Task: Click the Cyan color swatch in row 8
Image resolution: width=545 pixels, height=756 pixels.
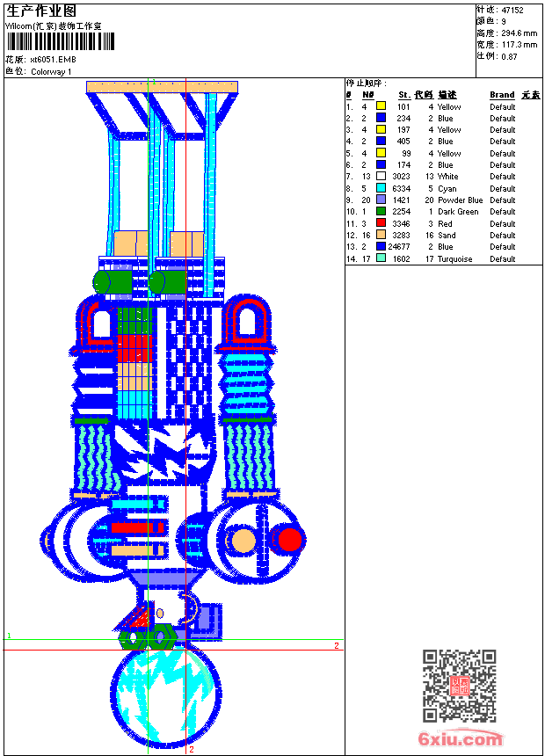Action: pyautogui.click(x=381, y=188)
